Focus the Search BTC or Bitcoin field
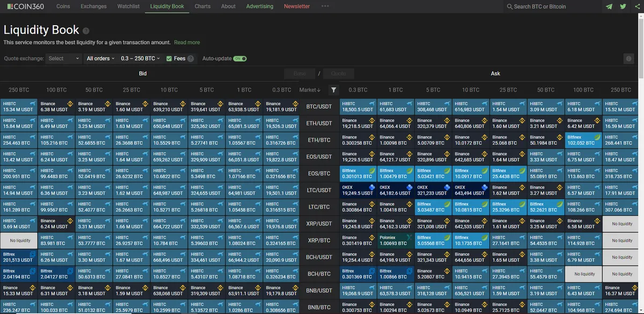The width and height of the screenshot is (644, 314). click(x=552, y=6)
